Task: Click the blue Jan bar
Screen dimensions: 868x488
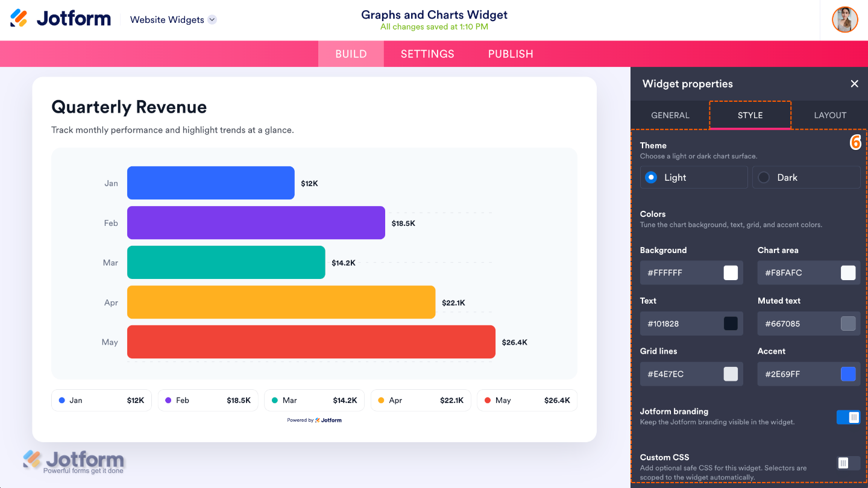Action: [x=211, y=183]
